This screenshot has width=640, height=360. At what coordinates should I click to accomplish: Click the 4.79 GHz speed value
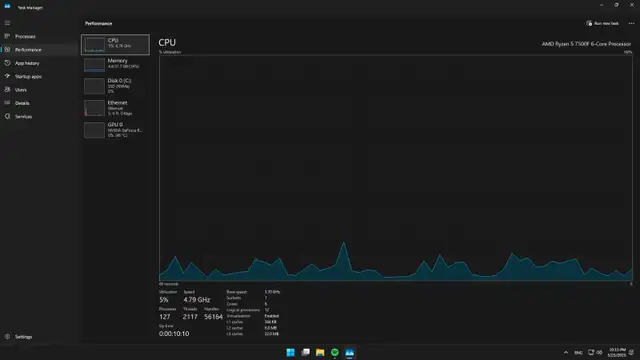tap(196, 300)
